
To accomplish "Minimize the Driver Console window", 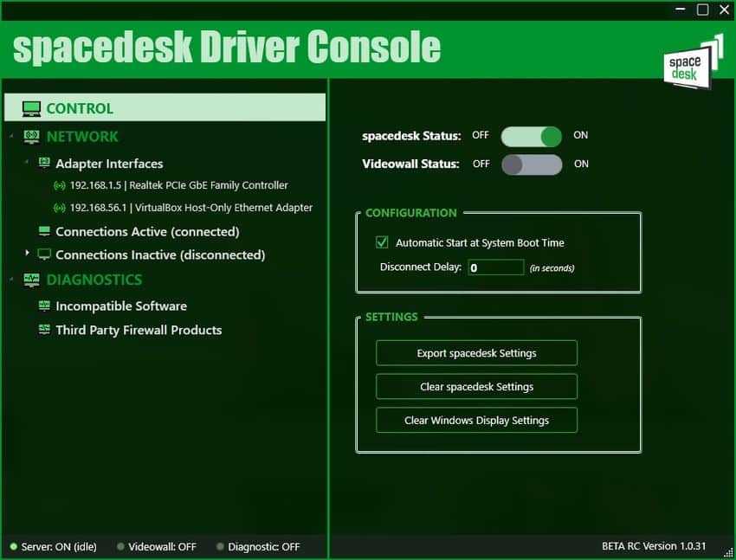I will click(680, 10).
